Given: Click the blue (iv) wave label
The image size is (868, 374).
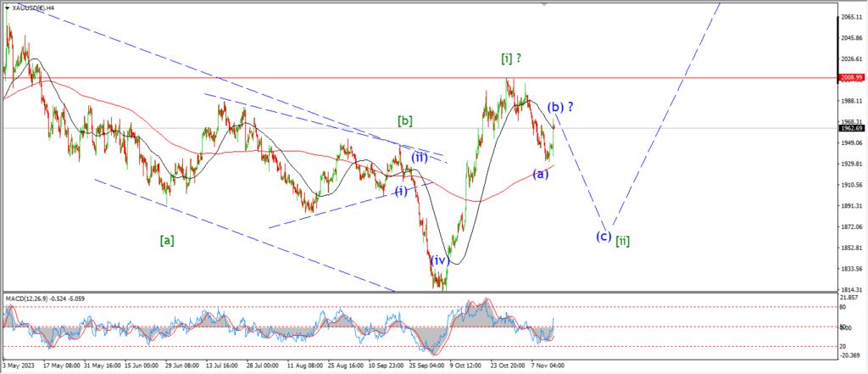Looking at the screenshot, I should tap(440, 260).
